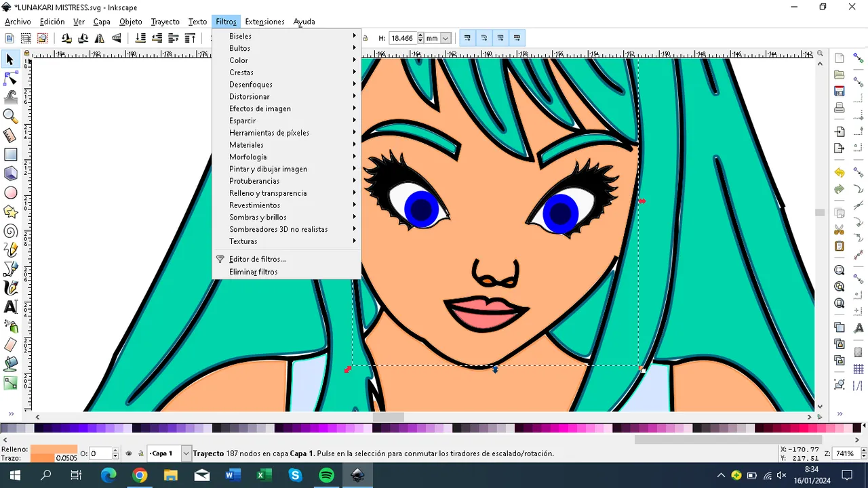Expand hidden toolbox tools chevron at bottom left

[x=10, y=413]
